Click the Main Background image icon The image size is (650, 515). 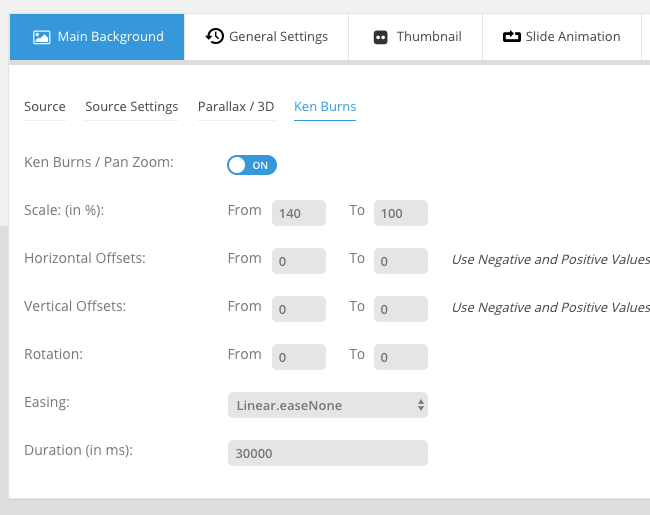coord(41,37)
